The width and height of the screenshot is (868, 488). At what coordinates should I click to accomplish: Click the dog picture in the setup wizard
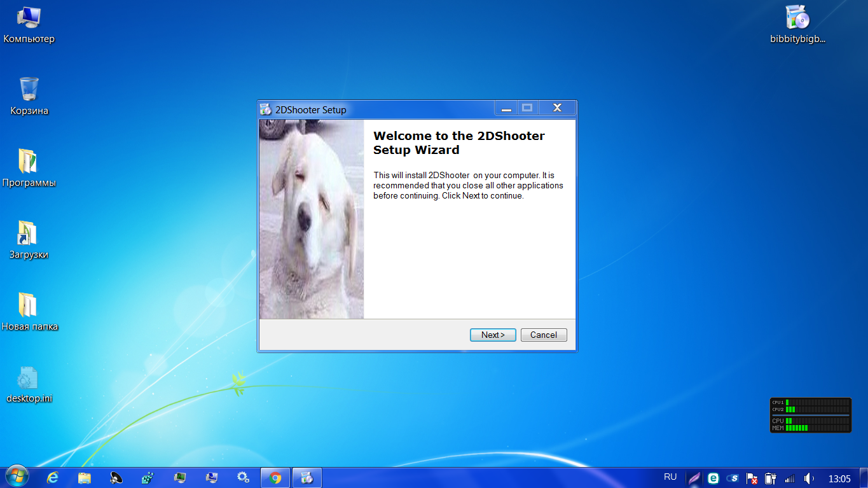point(312,219)
